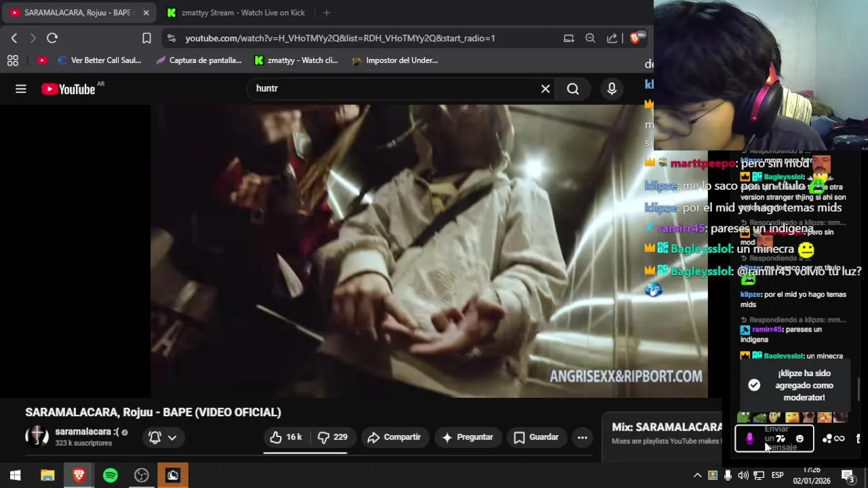868x488 pixels.
Task: Open the Brave Shields lion icon
Action: point(635,38)
